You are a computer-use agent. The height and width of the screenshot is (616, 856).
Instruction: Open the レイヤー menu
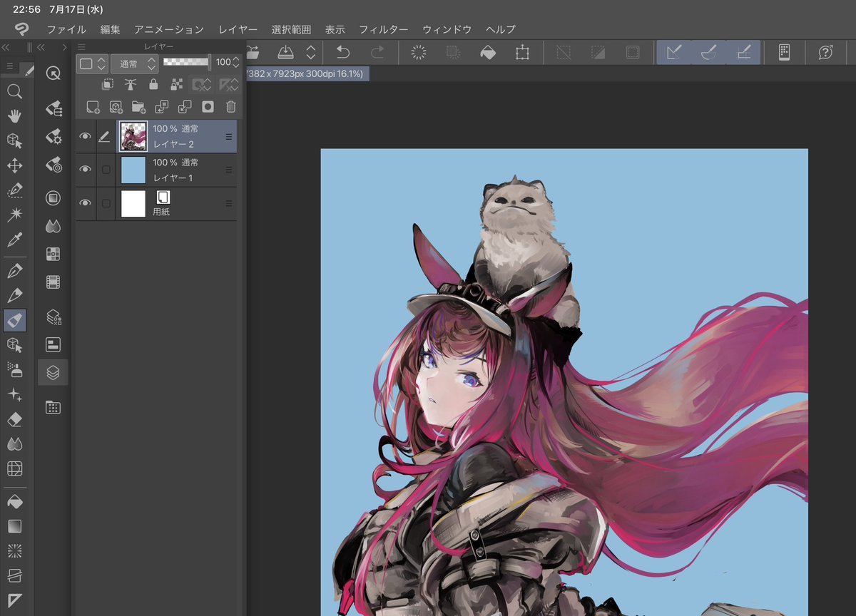238,29
